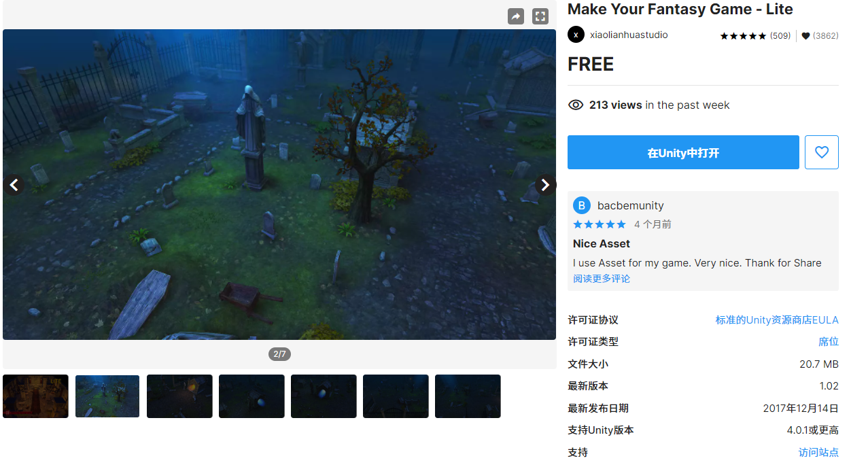Select the first thumbnail with the red interior scene
The image size is (868, 467).
point(35,396)
